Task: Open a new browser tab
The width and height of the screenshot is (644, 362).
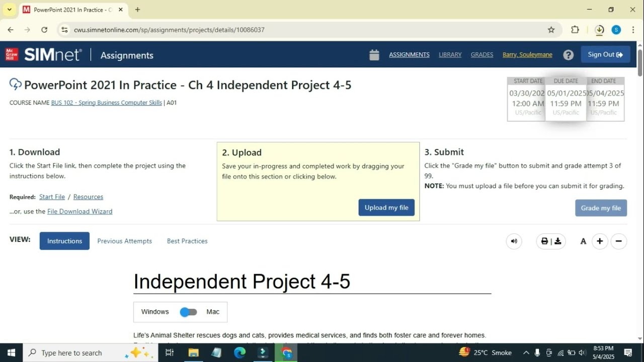Action: 137,10
